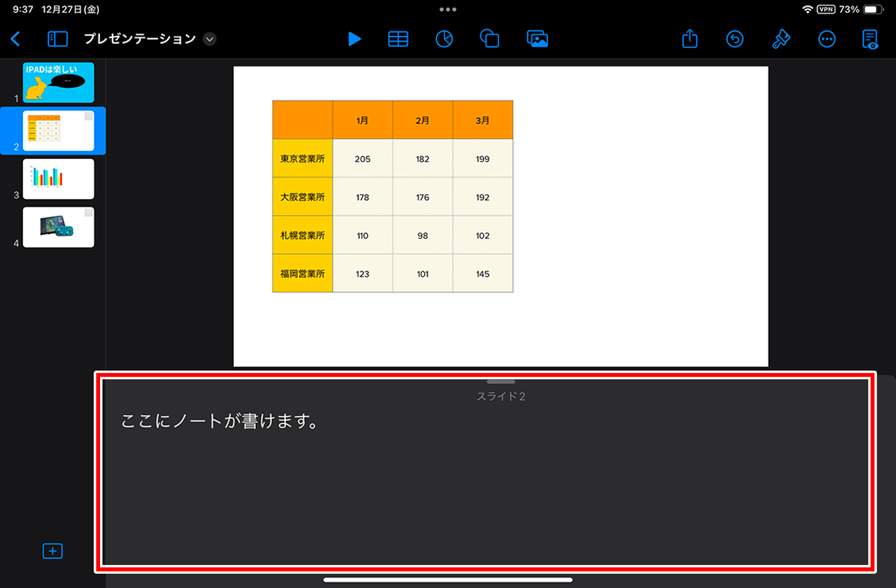896x588 pixels.
Task: Select the cell with value 110
Action: click(x=363, y=235)
